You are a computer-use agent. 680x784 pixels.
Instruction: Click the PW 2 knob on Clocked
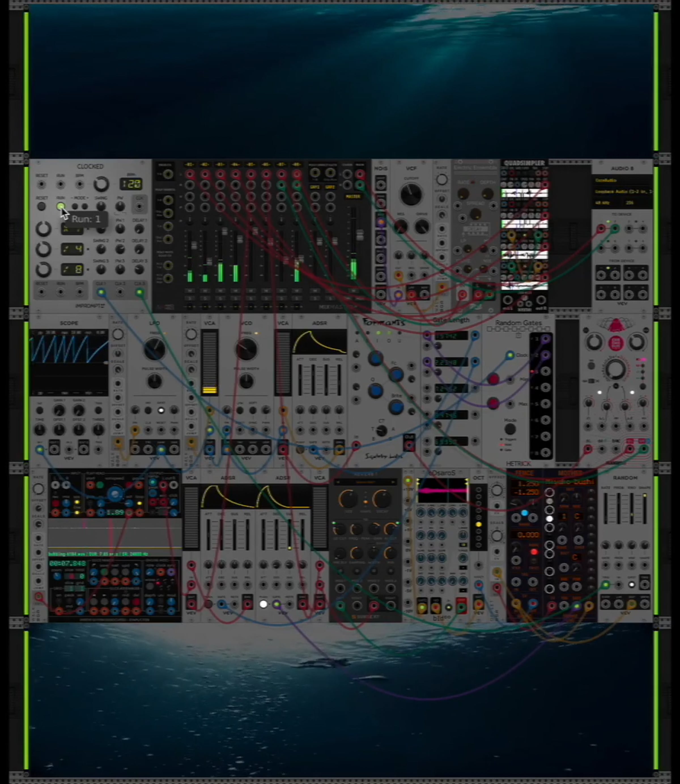(120, 249)
